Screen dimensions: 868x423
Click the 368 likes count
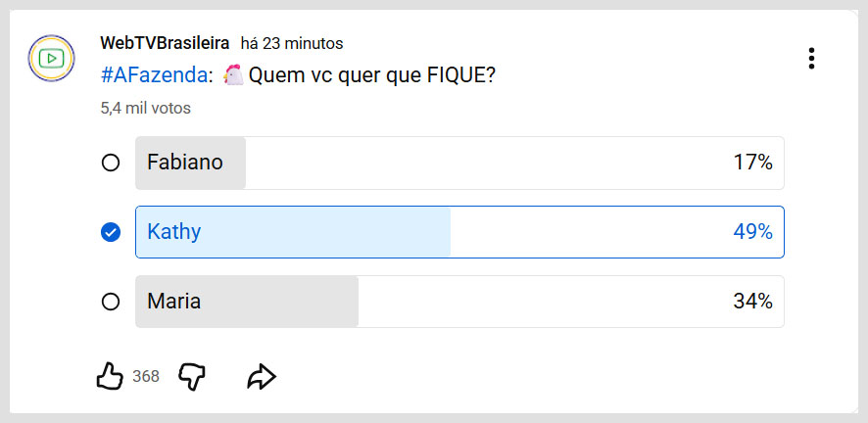pos(145,376)
